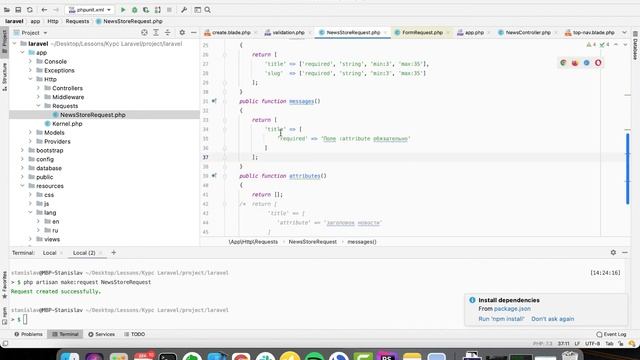
Task: Save all files with disk icon
Action: [x=18, y=10]
